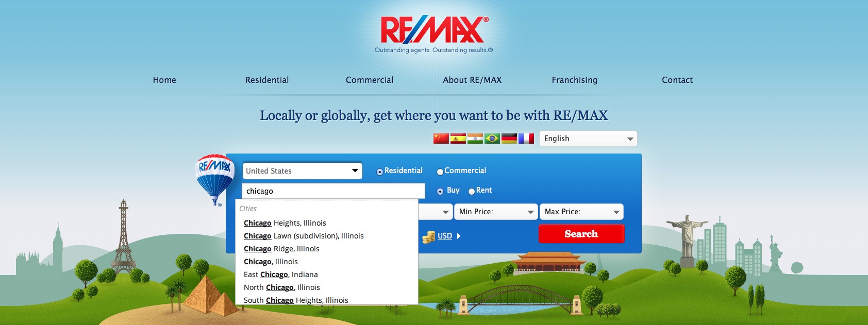This screenshot has width=868, height=325.
Task: Open the Franchising menu item
Action: click(575, 80)
